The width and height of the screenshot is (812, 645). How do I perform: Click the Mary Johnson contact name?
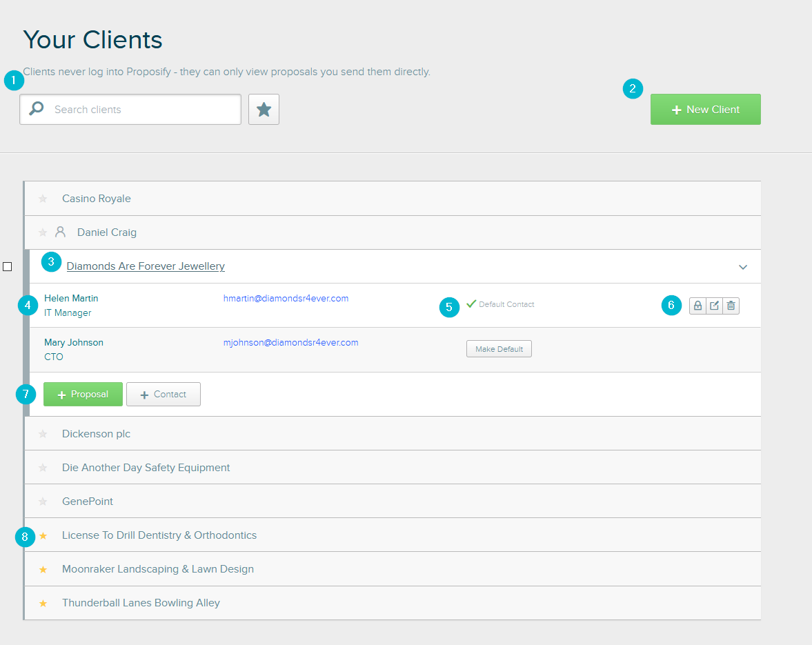(x=74, y=342)
